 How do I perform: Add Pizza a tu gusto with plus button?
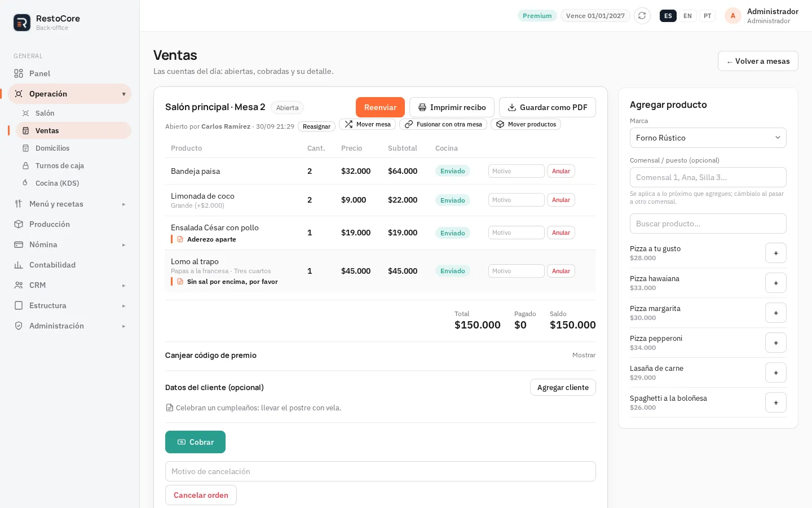[x=776, y=253]
